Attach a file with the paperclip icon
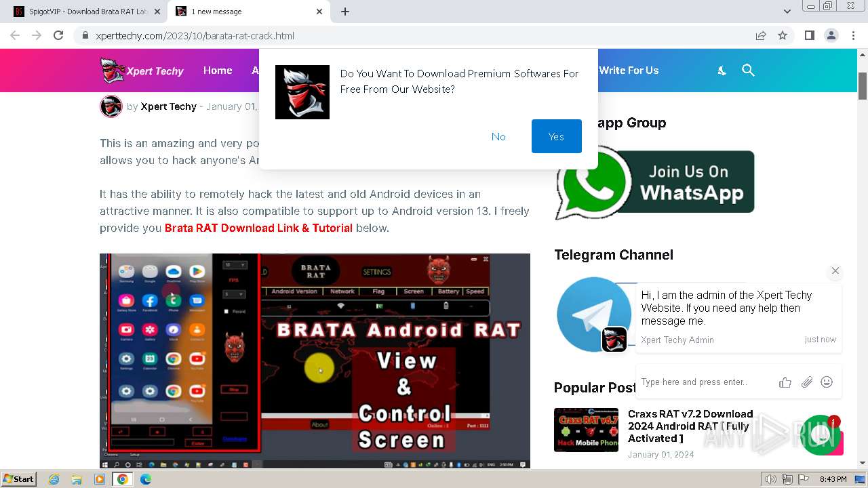 [x=806, y=382]
